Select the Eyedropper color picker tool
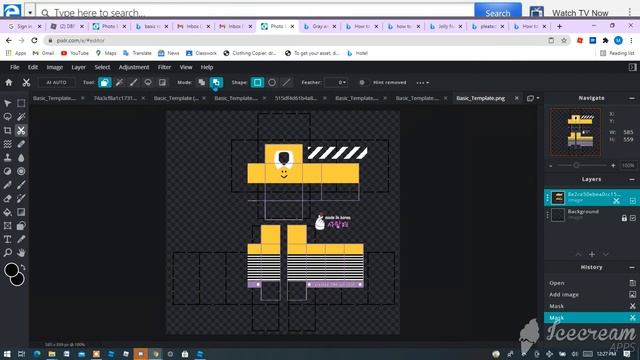Viewport: 640px width, 360px height. click(21, 239)
